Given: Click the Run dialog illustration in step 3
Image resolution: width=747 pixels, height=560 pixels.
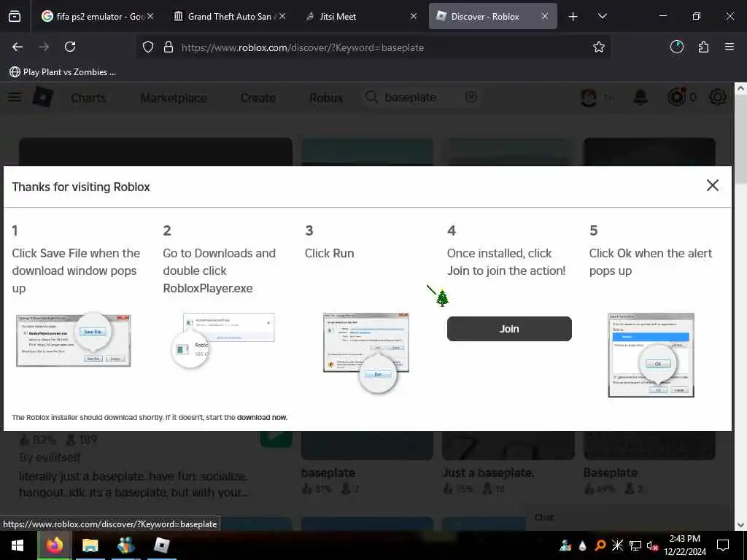Looking at the screenshot, I should pos(366,352).
